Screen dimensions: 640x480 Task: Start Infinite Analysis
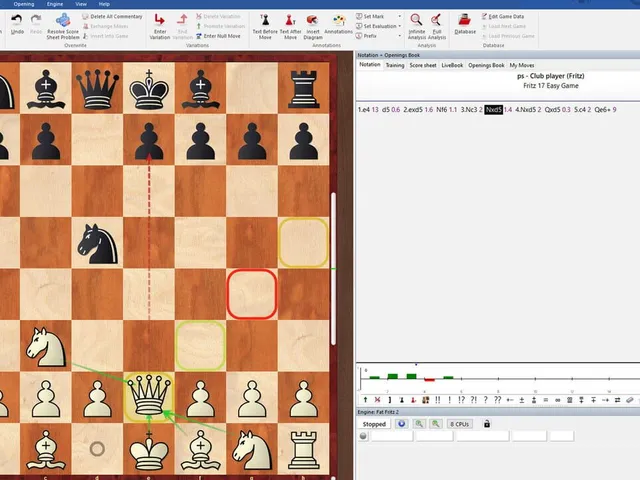point(416,27)
